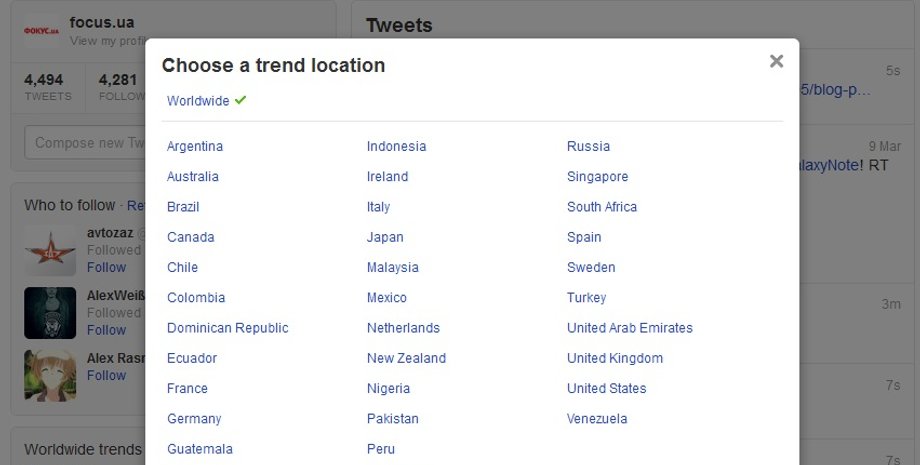920x465 pixels.
Task: Open the focus.ua profile logo
Action: [x=42, y=30]
